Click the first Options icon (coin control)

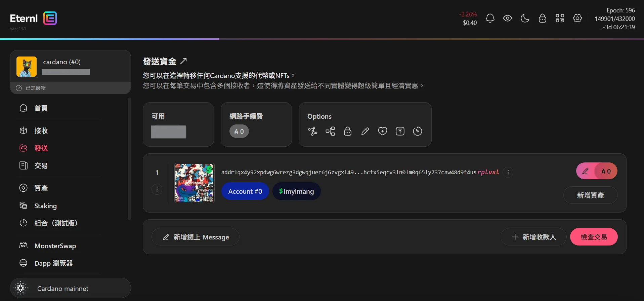pyautogui.click(x=313, y=131)
